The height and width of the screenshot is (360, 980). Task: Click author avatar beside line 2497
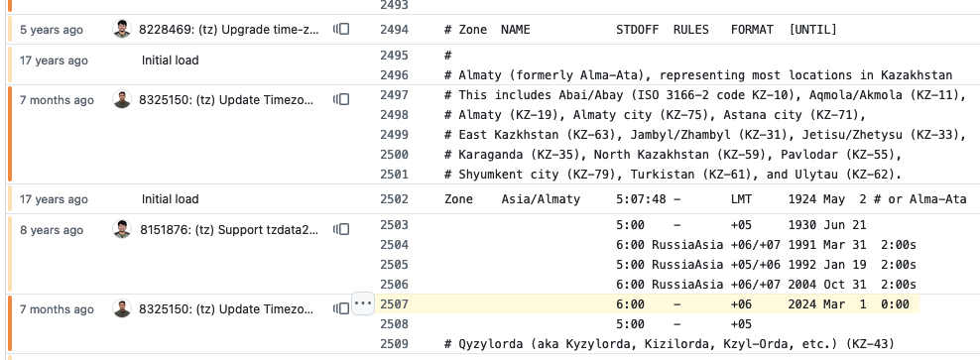pos(122,99)
